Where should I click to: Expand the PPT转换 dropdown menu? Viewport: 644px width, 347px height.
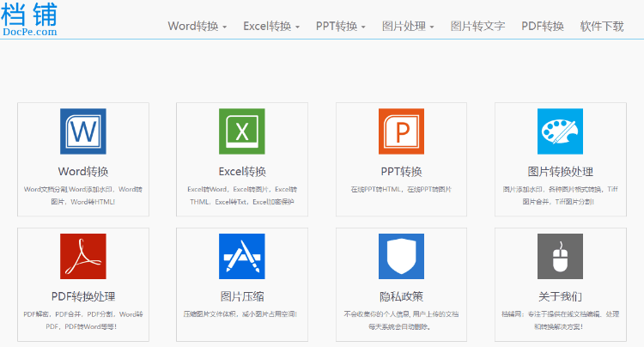(341, 27)
